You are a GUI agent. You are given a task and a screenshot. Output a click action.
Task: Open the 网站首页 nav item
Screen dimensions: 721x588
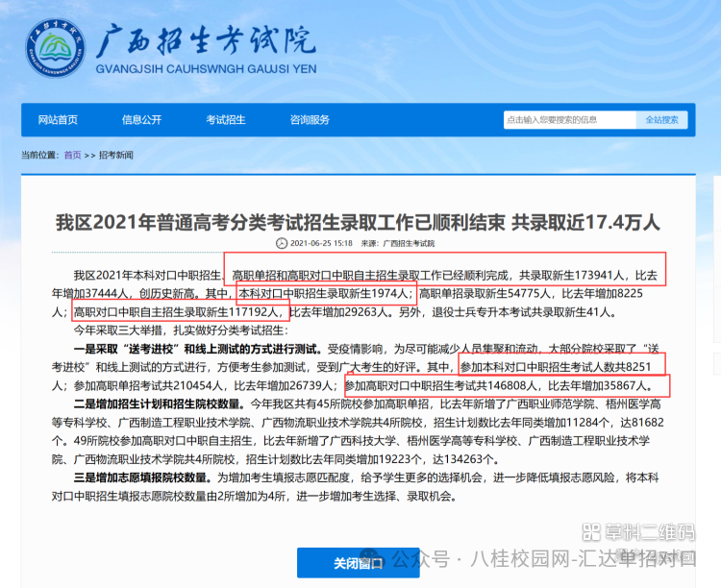58,120
